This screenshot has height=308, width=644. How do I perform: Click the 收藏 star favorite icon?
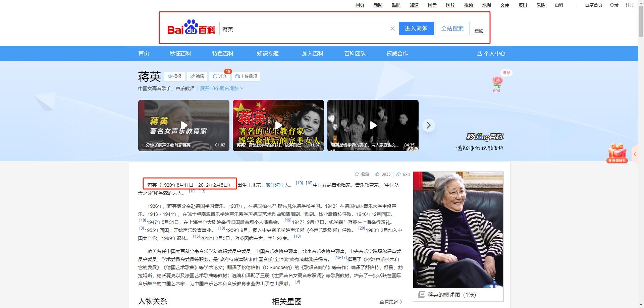(357, 174)
